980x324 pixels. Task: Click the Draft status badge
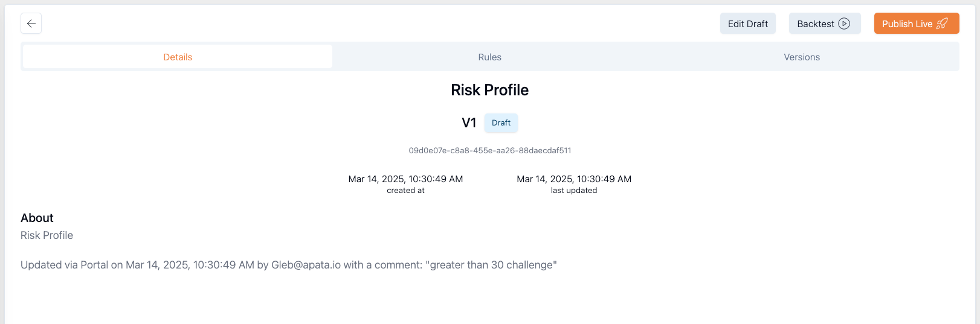coord(501,123)
